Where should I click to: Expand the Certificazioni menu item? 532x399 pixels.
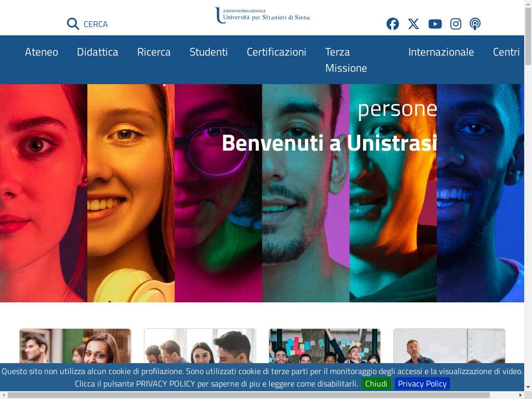tap(276, 52)
